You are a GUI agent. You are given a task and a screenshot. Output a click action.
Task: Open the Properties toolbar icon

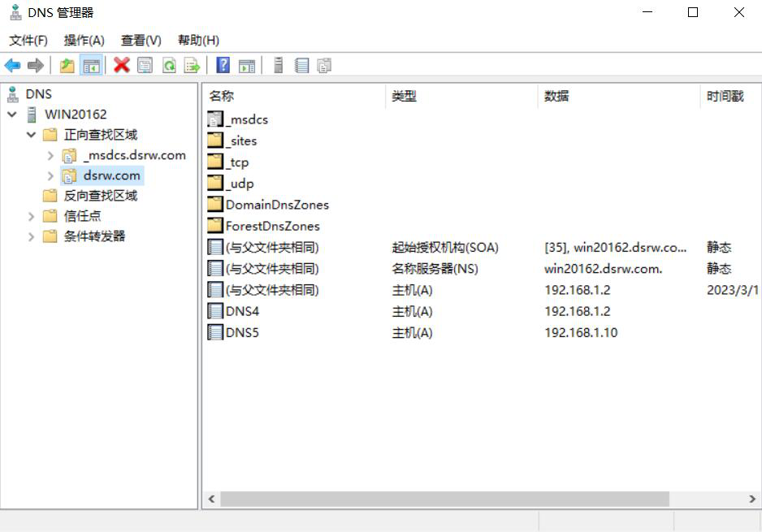tap(145, 65)
